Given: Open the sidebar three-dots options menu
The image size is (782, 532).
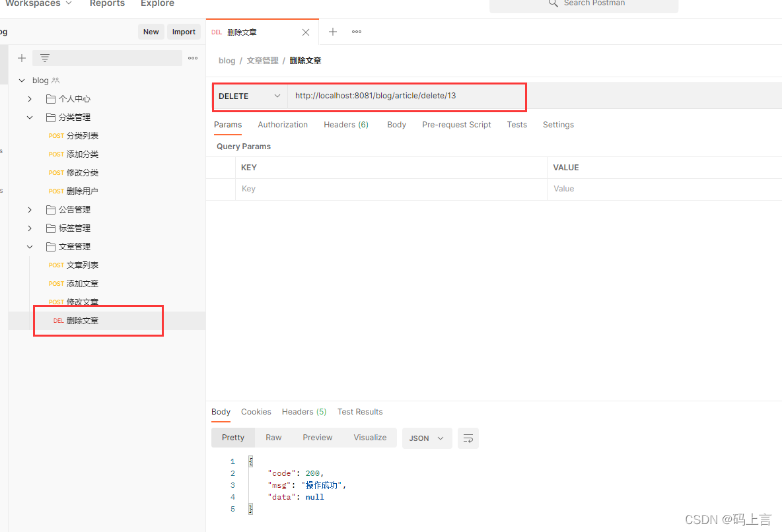Looking at the screenshot, I should (193, 58).
